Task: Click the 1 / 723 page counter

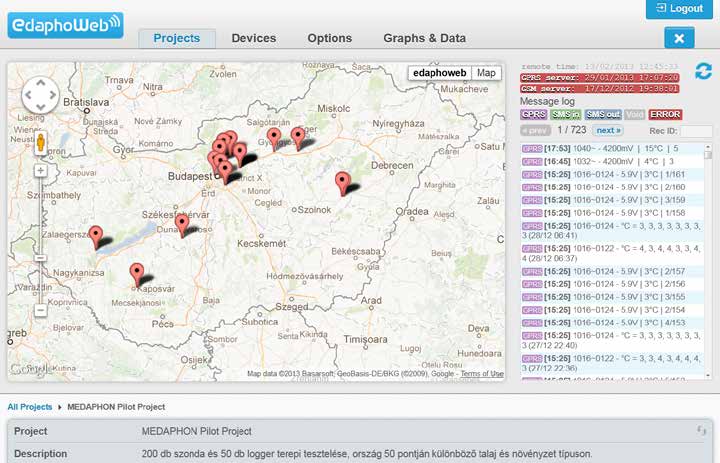Action: (x=572, y=130)
